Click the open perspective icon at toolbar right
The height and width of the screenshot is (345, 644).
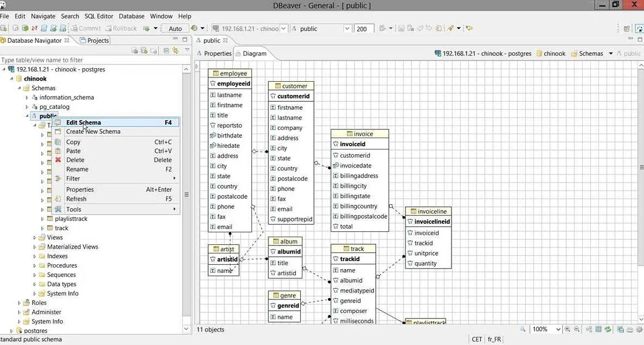(x=627, y=28)
